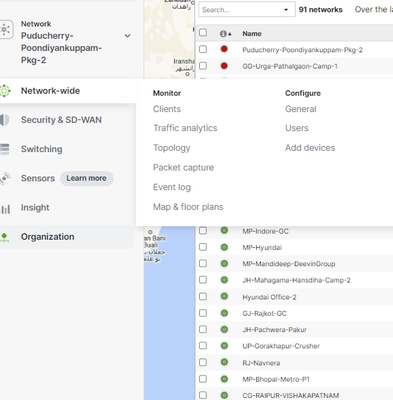Open Traffic analytics under Monitor
The width and height of the screenshot is (393, 400).
[x=185, y=128]
